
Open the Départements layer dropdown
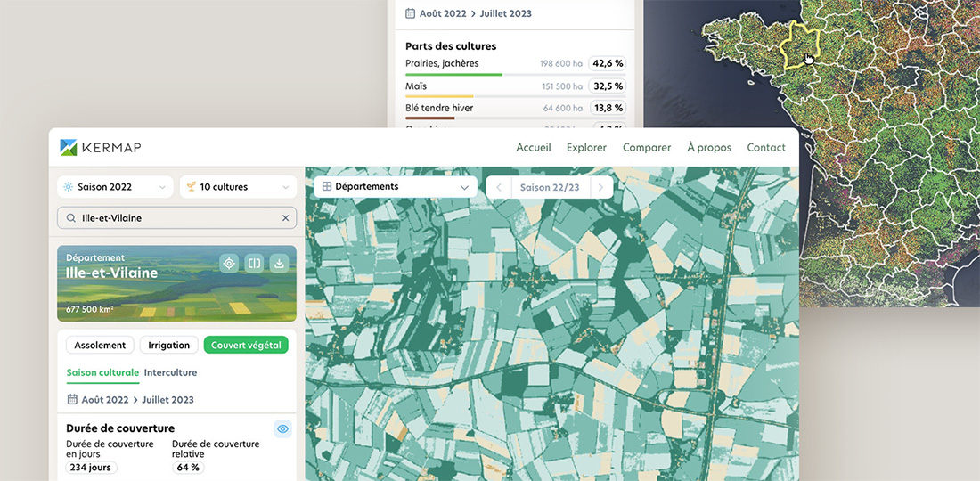(395, 187)
